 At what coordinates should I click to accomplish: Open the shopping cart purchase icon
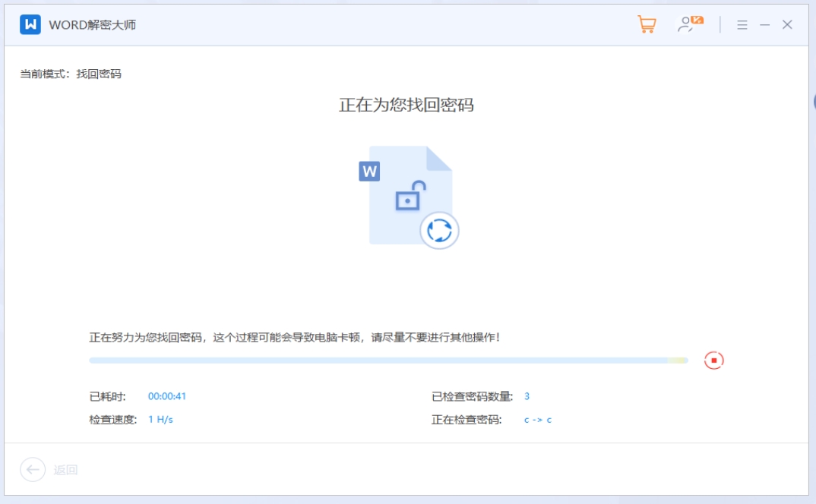[x=647, y=24]
